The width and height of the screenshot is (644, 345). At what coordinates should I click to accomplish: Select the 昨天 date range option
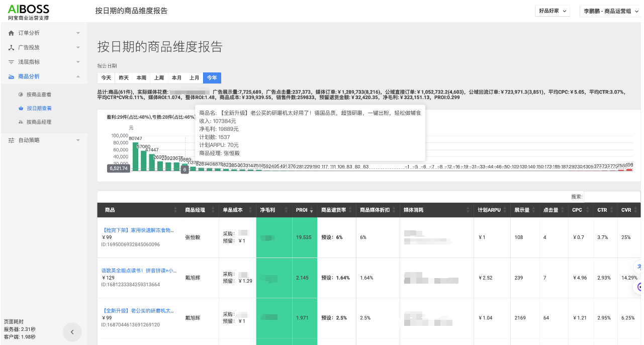tap(124, 78)
